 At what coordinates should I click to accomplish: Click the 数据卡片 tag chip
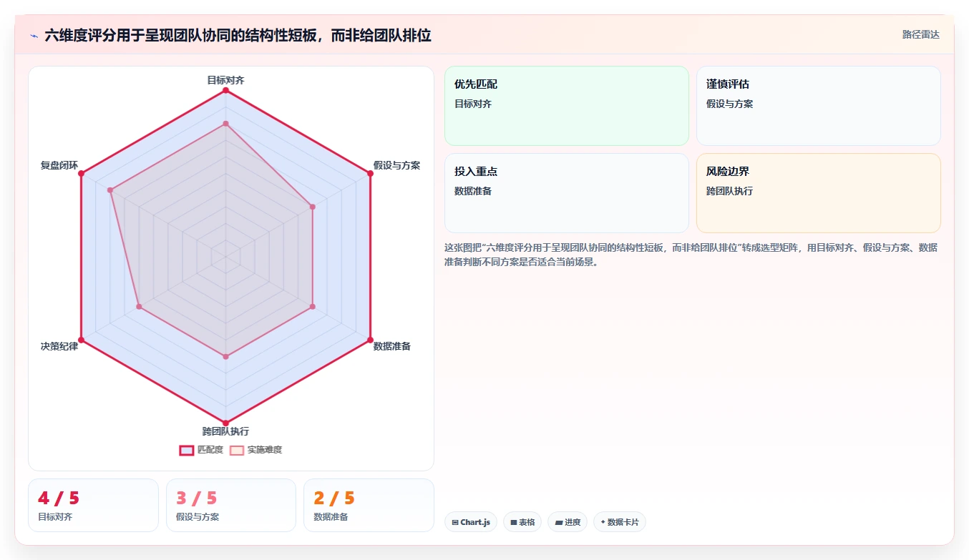pyautogui.click(x=620, y=522)
